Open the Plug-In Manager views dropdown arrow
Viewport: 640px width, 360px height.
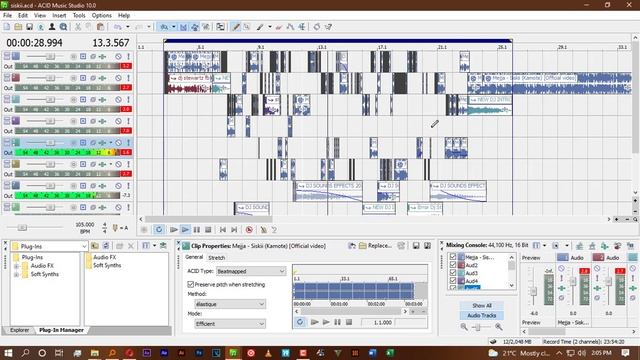[x=154, y=246]
